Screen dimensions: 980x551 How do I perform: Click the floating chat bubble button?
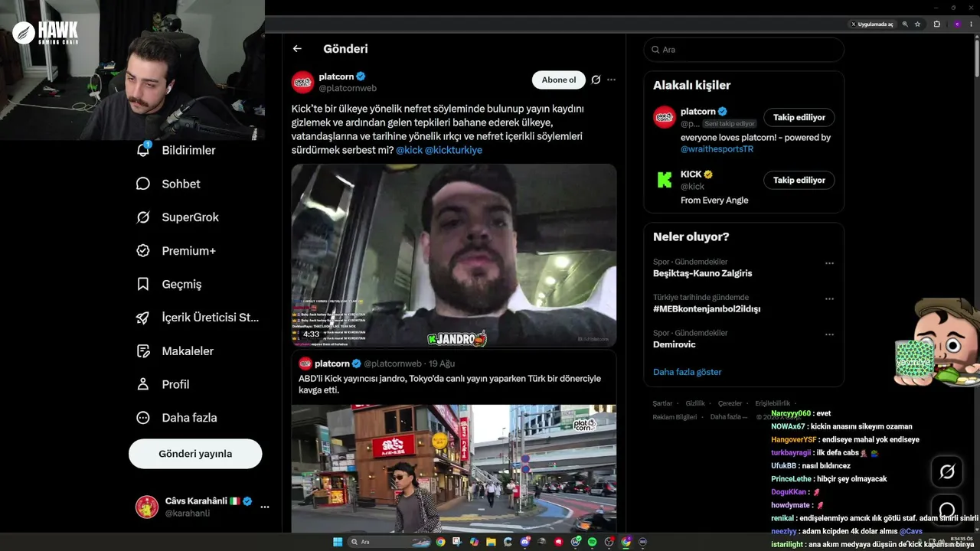click(947, 510)
